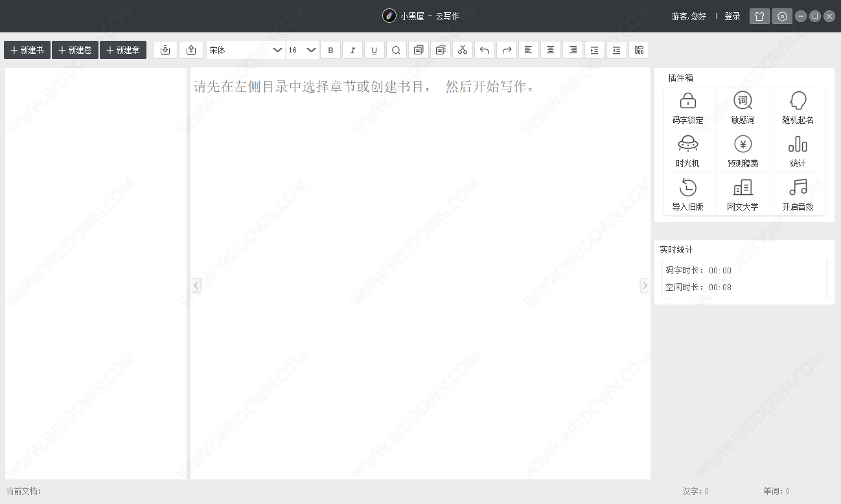Toggle 开启音效 sound effects

[798, 195]
